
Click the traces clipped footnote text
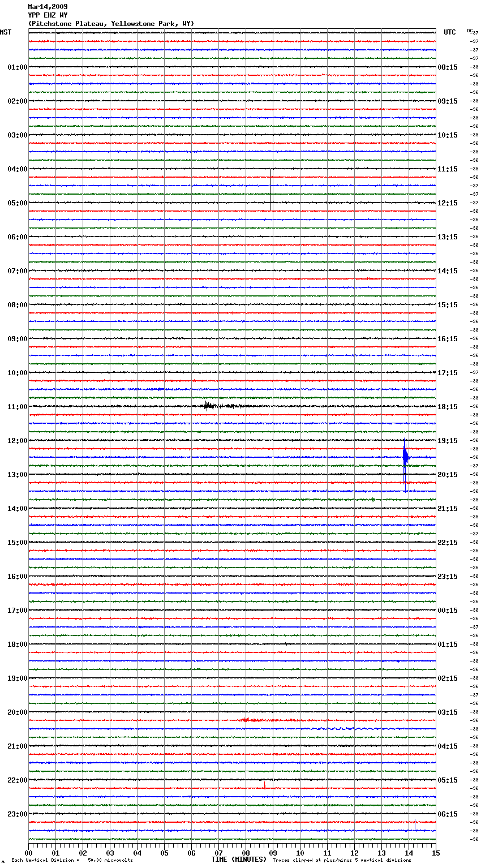coord(342,861)
